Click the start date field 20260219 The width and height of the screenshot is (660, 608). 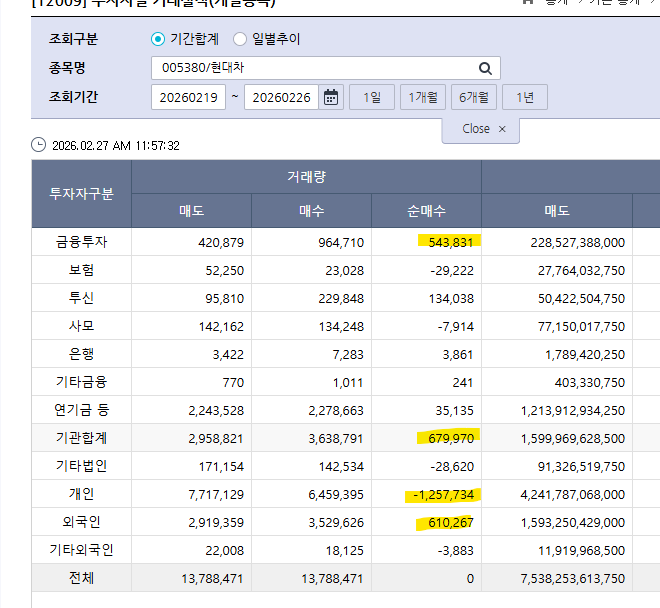pyautogui.click(x=188, y=98)
